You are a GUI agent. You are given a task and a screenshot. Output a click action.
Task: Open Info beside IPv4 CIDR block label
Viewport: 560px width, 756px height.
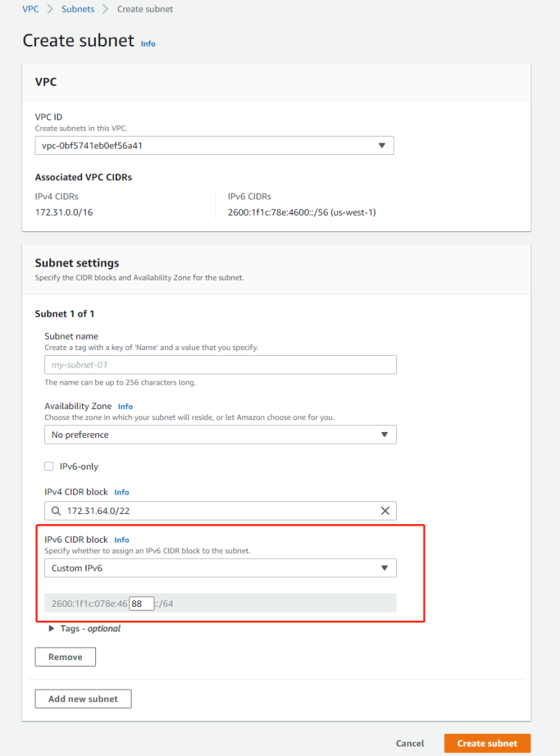tap(121, 492)
